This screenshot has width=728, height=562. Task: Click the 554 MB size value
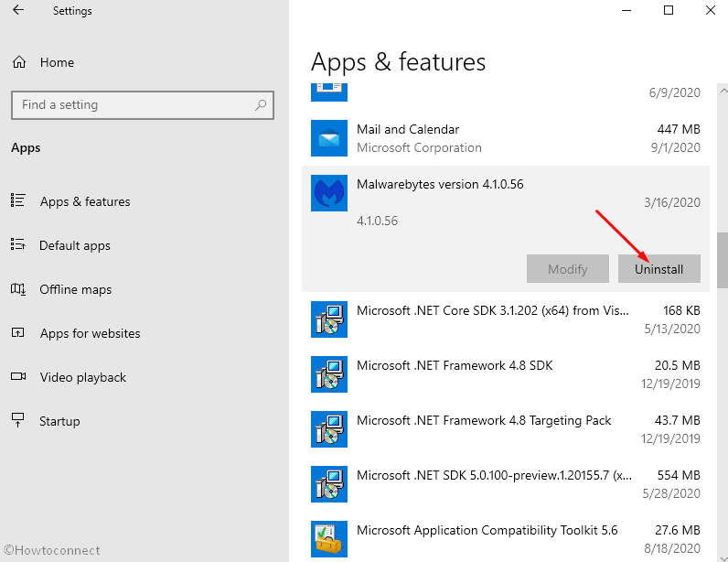679,475
